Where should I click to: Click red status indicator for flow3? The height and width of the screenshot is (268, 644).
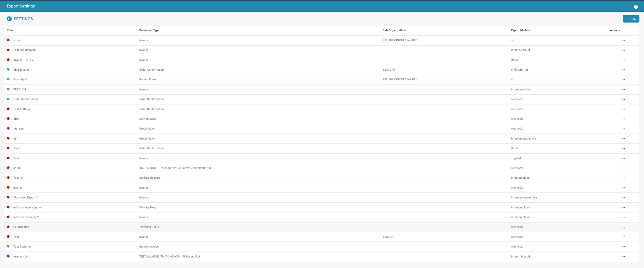[x=8, y=148]
